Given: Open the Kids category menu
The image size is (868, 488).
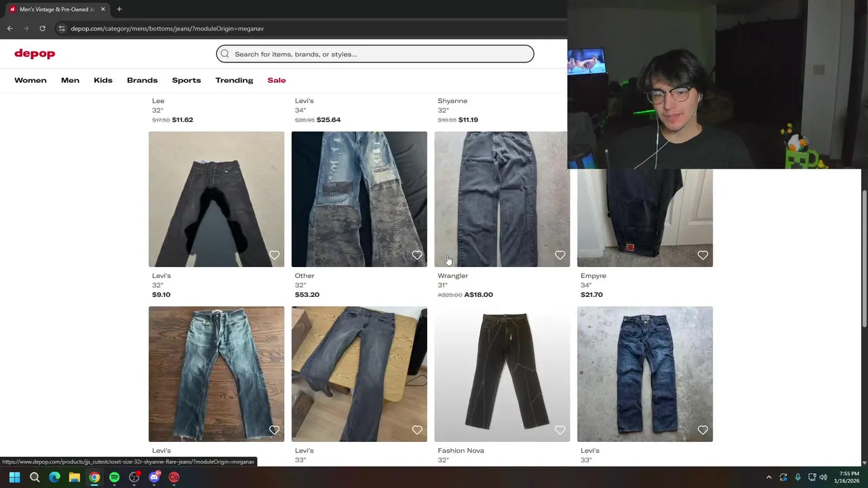Looking at the screenshot, I should (x=103, y=80).
